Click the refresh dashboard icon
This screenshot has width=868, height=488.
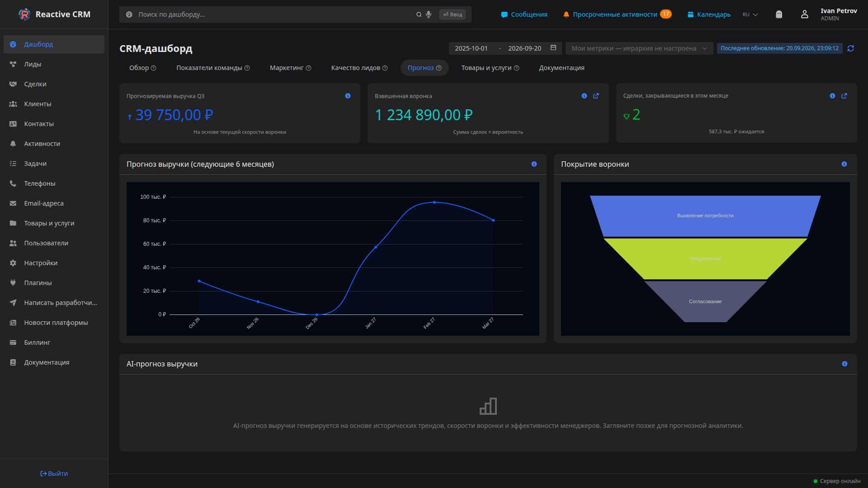pos(850,48)
